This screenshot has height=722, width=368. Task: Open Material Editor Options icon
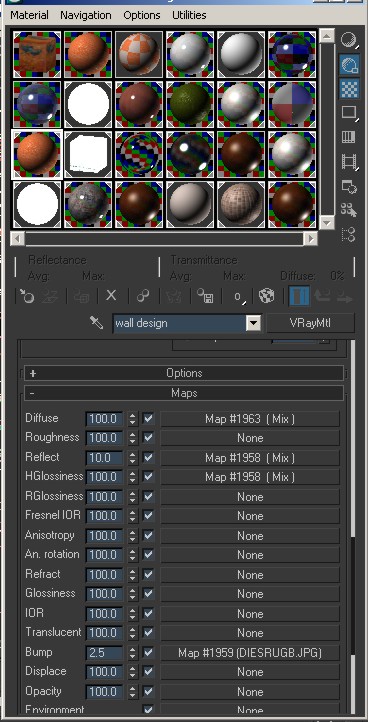pos(349,186)
